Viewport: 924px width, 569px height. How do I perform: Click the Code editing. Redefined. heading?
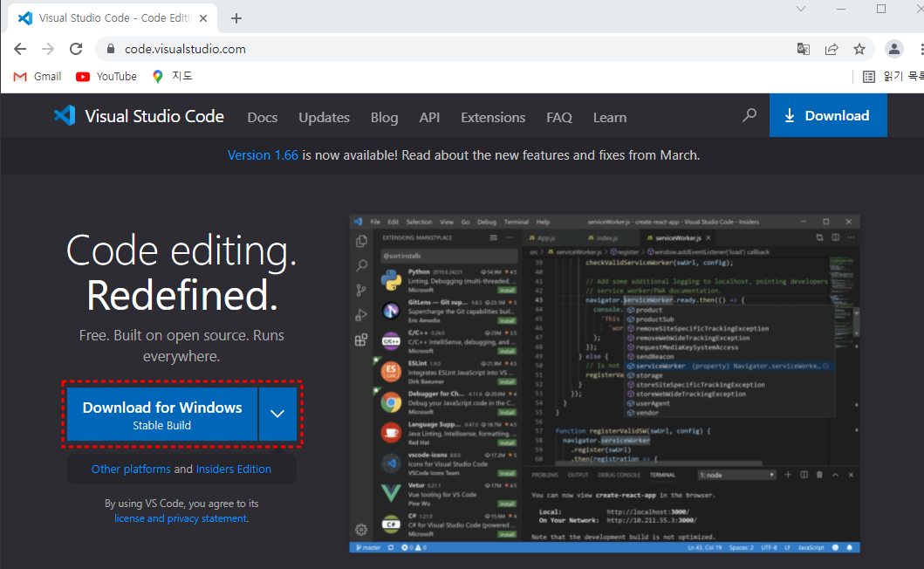click(181, 272)
